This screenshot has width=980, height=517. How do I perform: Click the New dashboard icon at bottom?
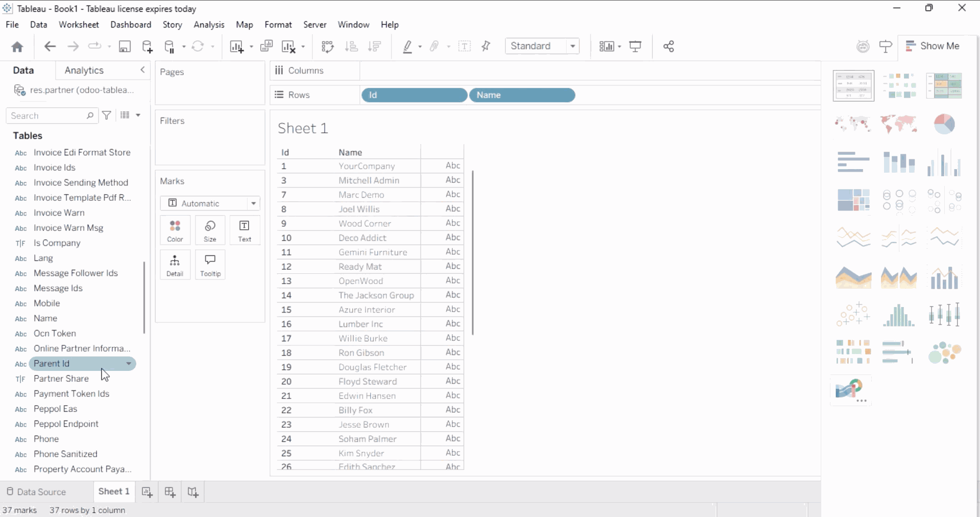(x=170, y=492)
